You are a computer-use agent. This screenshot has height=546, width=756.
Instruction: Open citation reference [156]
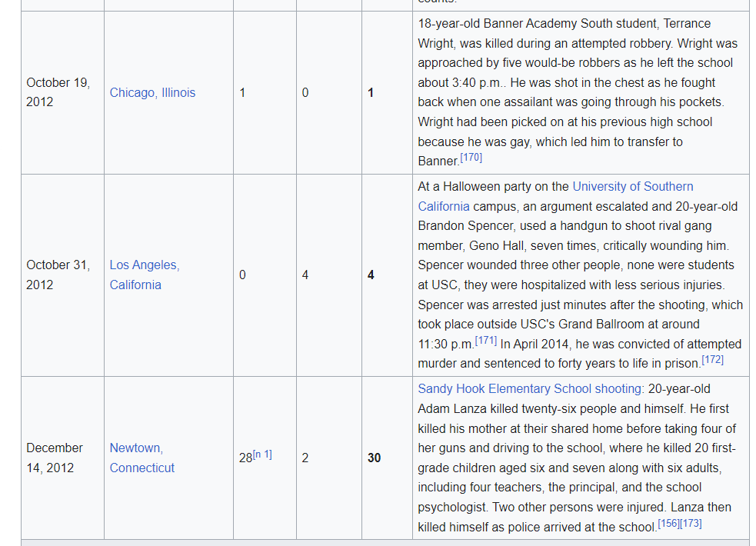[x=669, y=524]
